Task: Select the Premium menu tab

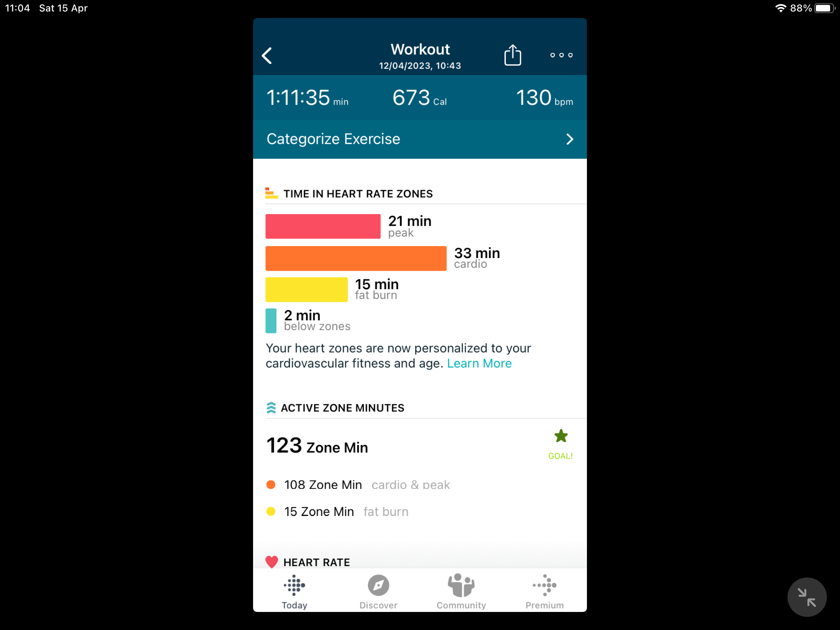Action: 545,590
